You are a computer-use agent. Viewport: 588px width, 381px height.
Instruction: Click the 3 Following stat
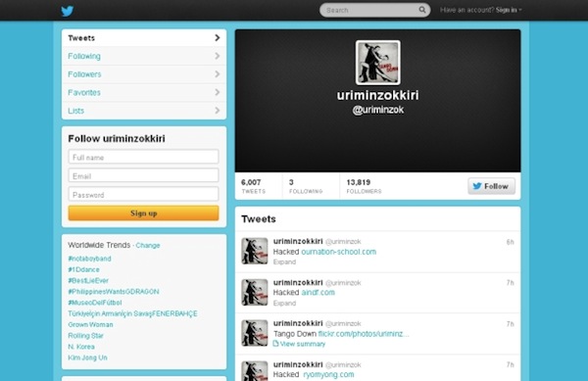pyautogui.click(x=306, y=186)
